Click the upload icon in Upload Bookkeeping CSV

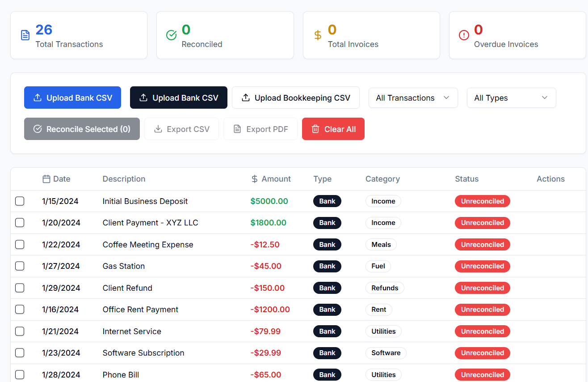coord(246,98)
